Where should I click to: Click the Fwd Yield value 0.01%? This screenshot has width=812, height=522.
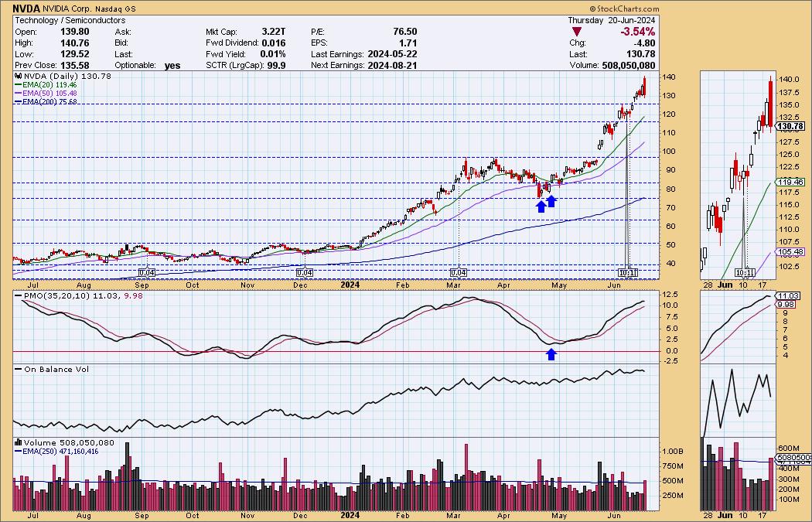274,54
